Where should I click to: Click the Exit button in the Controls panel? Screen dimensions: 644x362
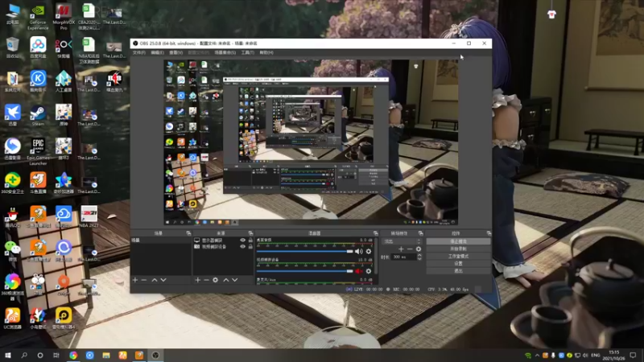(x=458, y=271)
